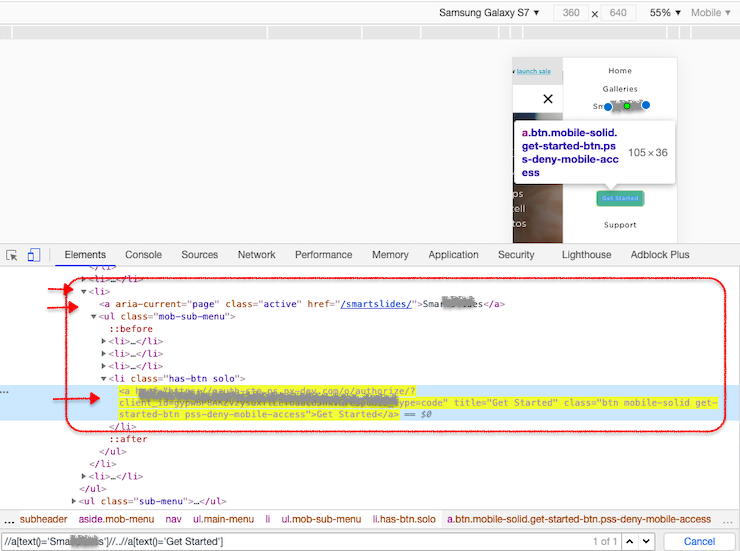Click the launch sale link in preview

(x=533, y=71)
